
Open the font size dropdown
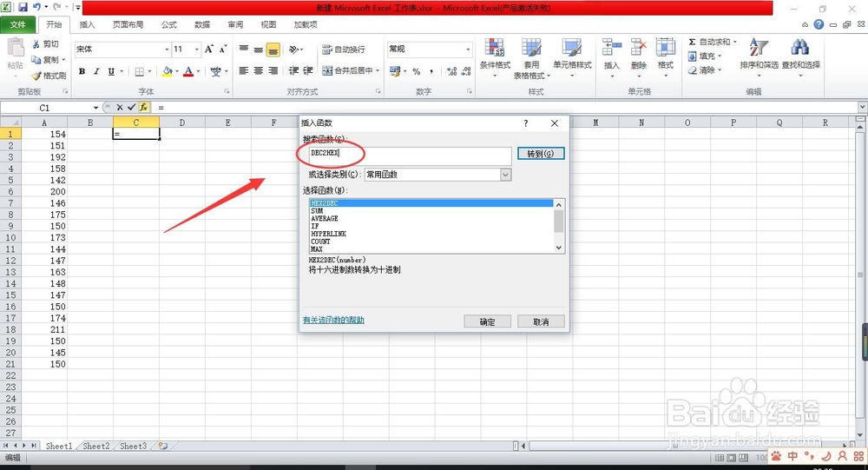pyautogui.click(x=196, y=50)
